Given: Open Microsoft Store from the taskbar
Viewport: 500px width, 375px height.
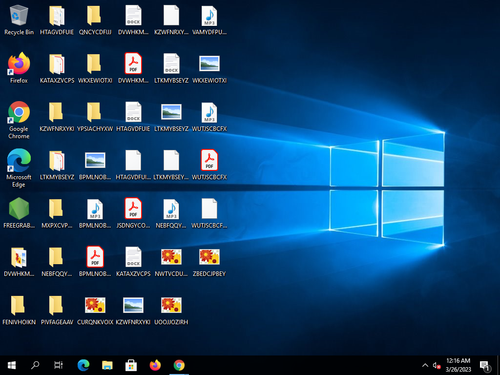Looking at the screenshot, I should (131, 365).
